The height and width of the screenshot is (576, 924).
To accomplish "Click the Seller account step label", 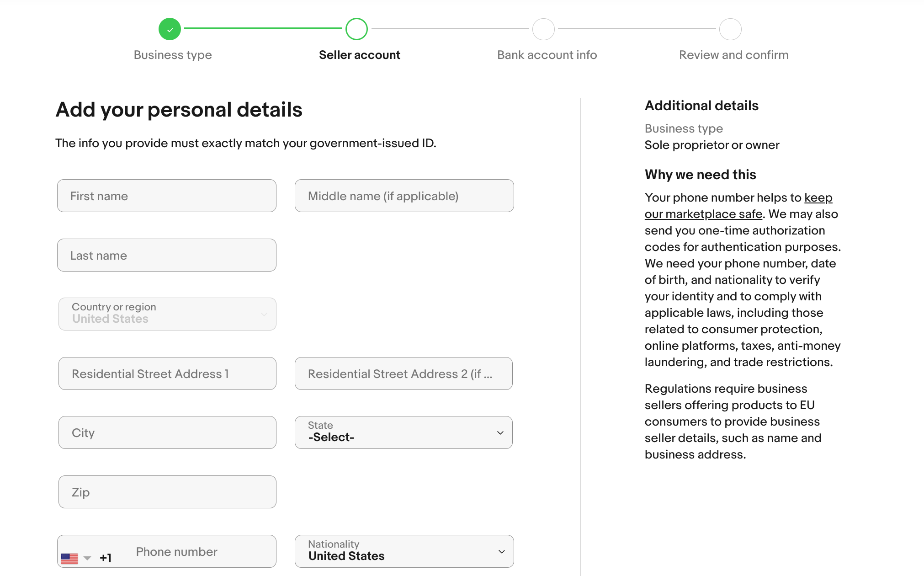I will (x=359, y=54).
